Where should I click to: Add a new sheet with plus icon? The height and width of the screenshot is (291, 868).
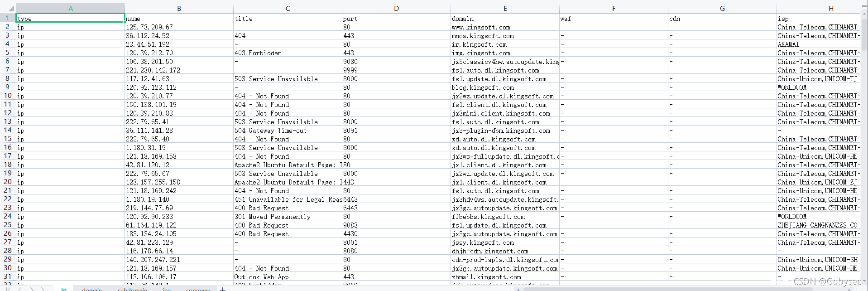pyautogui.click(x=222, y=289)
